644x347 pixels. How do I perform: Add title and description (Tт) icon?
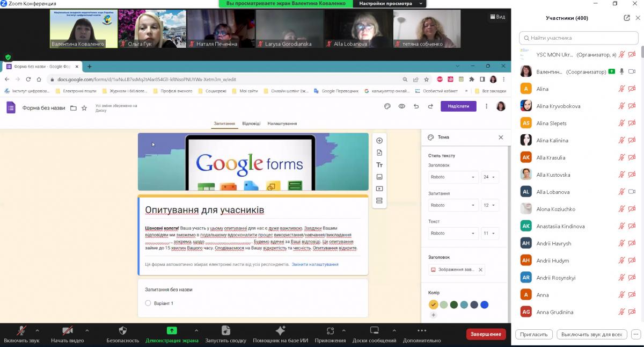point(379,165)
